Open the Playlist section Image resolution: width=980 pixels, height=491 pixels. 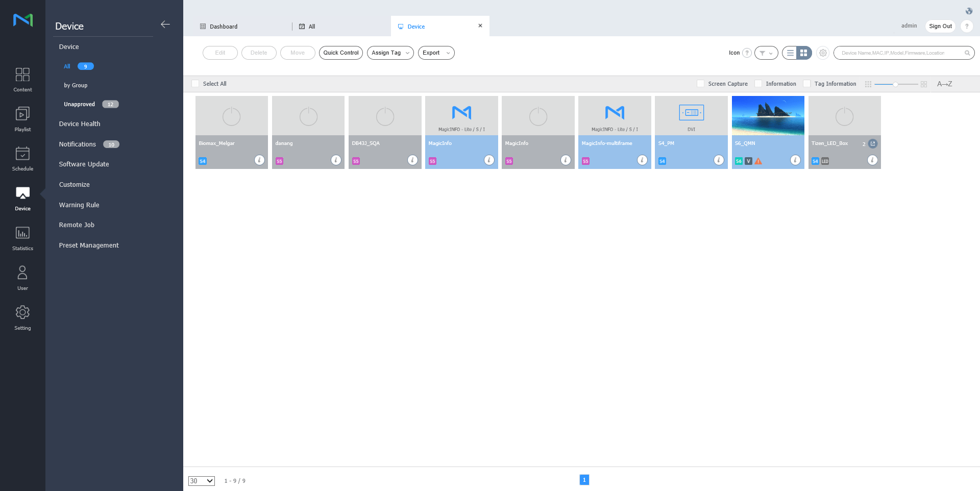22,119
